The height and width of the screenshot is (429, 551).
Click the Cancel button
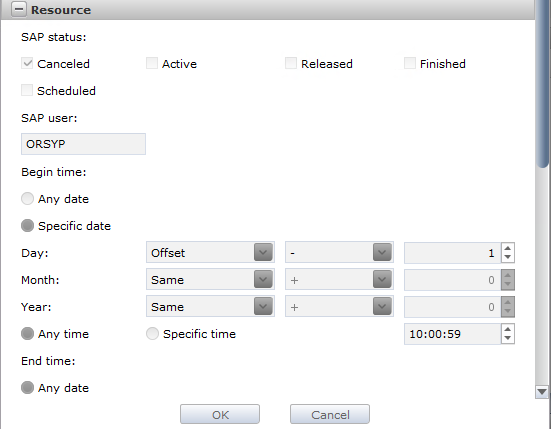330,415
